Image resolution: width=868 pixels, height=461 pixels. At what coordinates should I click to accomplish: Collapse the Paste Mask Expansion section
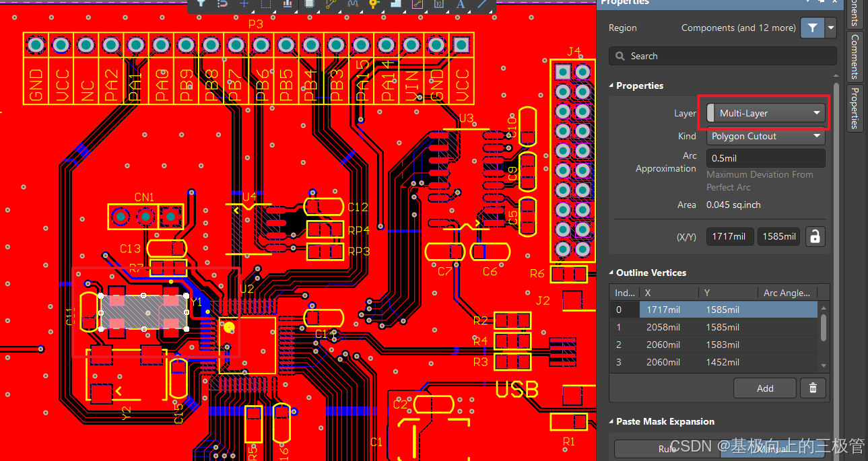(661, 421)
